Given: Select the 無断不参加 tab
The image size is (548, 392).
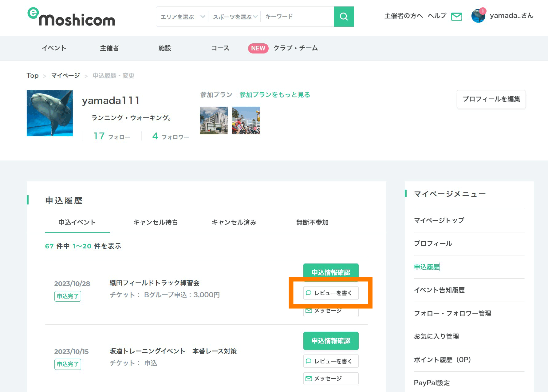Looking at the screenshot, I should pyautogui.click(x=312, y=222).
